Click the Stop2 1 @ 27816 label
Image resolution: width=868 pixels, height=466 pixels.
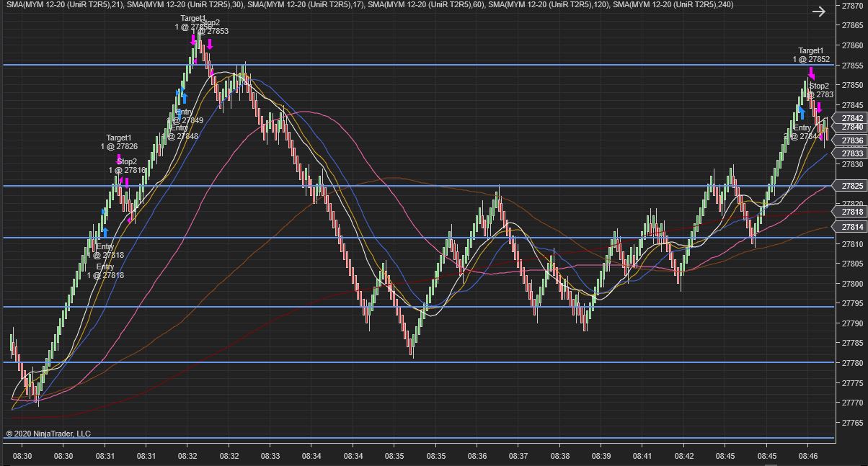click(127, 166)
